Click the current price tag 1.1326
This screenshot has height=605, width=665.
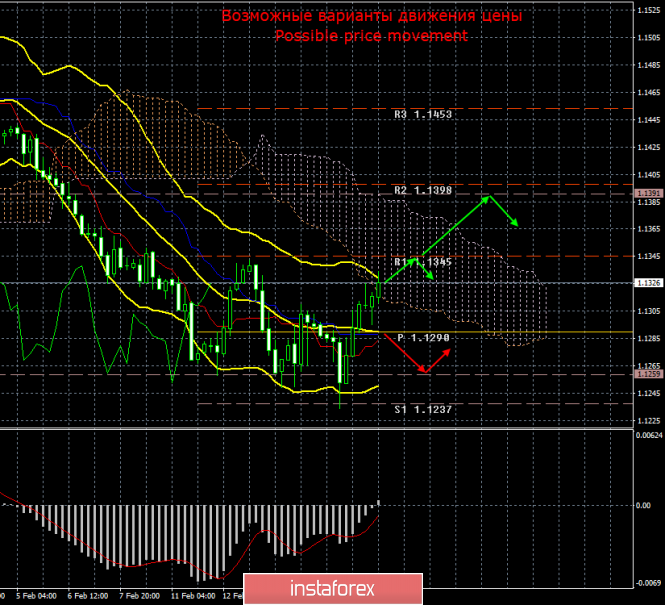pyautogui.click(x=648, y=283)
